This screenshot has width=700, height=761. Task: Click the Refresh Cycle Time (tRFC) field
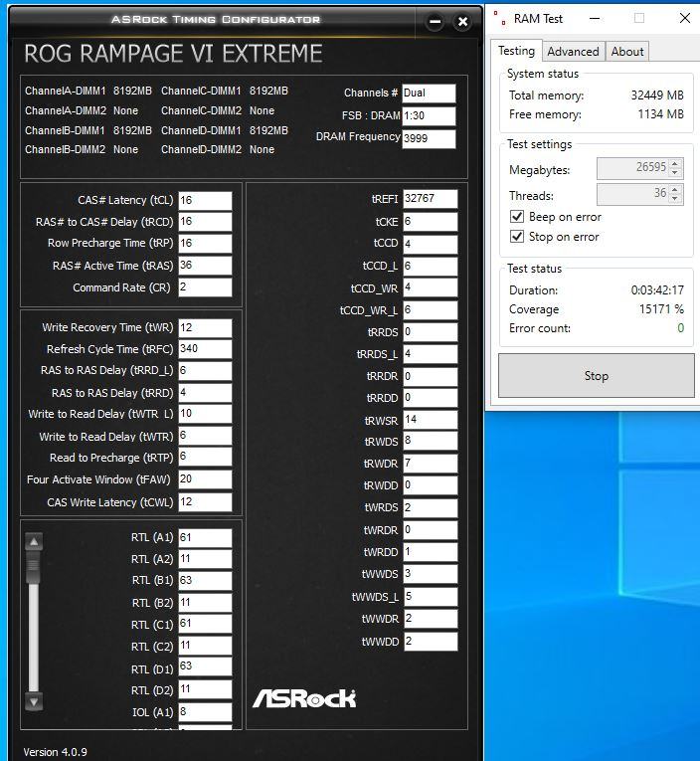pyautogui.click(x=205, y=349)
